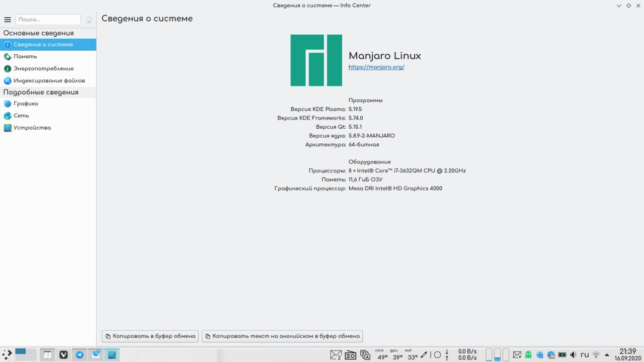Open mail notifier with count 2
The image size is (644, 362).
click(x=336, y=355)
